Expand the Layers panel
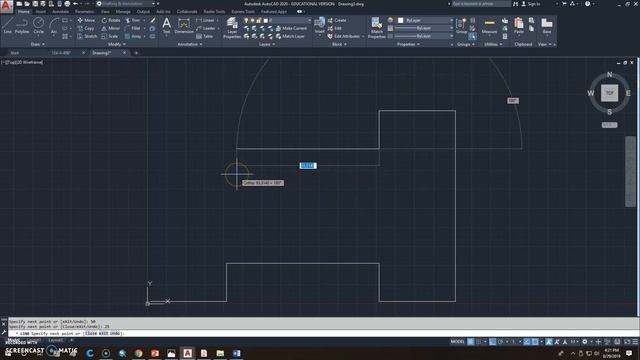Image resolution: width=640 pixels, height=360 pixels. (267, 44)
